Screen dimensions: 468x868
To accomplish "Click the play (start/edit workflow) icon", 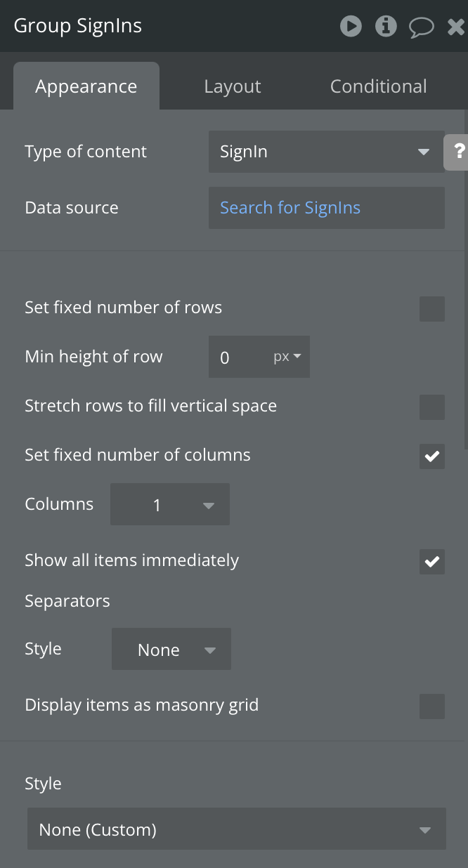I will pyautogui.click(x=351, y=27).
